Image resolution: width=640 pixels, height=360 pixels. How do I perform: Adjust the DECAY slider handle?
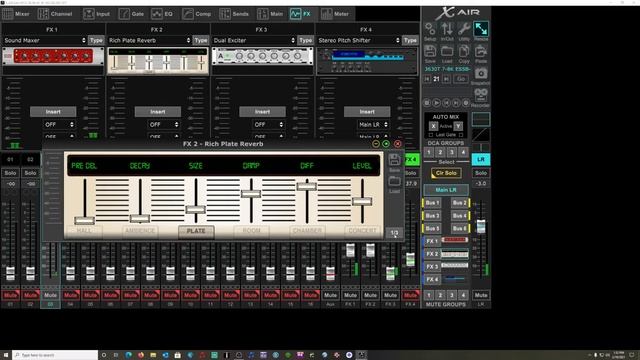(x=140, y=219)
